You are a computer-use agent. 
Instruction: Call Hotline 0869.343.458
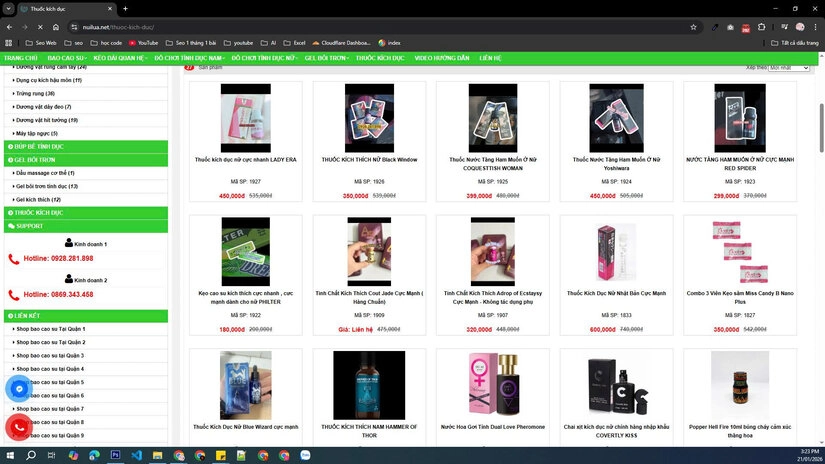58,294
